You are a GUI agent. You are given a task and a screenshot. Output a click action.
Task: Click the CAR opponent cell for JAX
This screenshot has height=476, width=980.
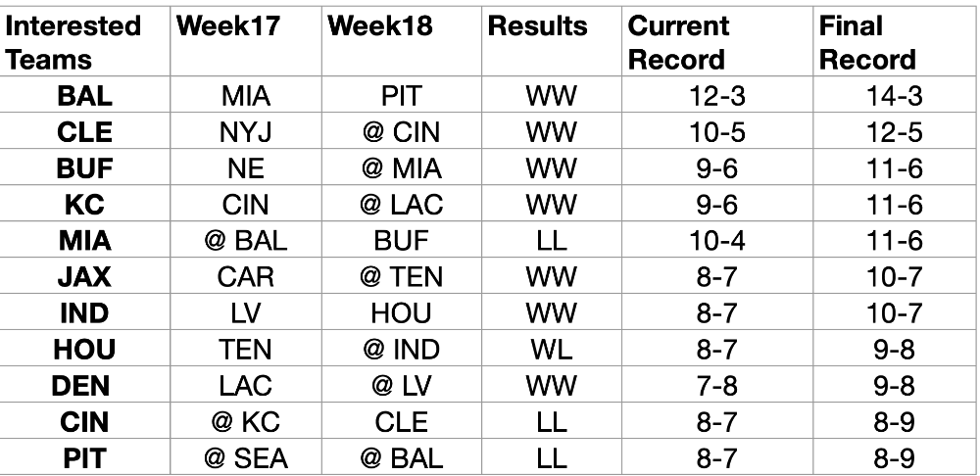tap(246, 276)
